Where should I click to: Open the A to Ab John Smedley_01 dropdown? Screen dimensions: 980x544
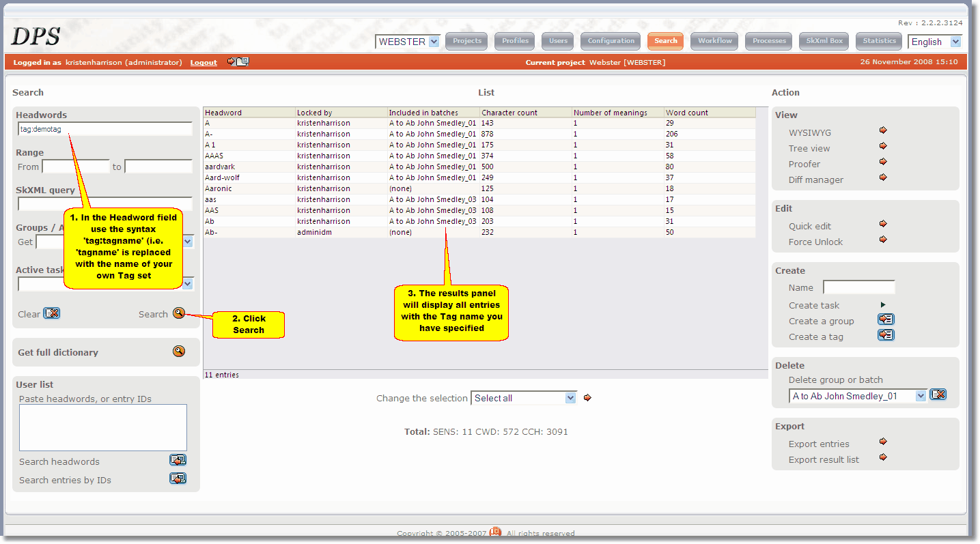(858, 396)
